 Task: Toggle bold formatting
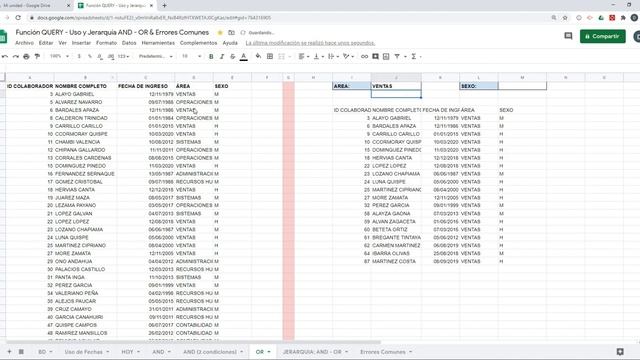[x=211, y=56]
